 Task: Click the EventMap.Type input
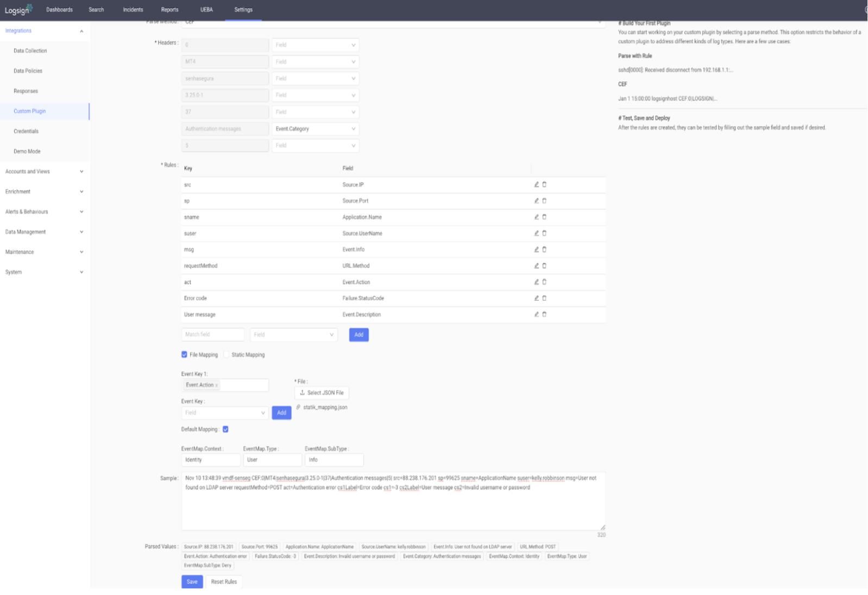tap(272, 460)
